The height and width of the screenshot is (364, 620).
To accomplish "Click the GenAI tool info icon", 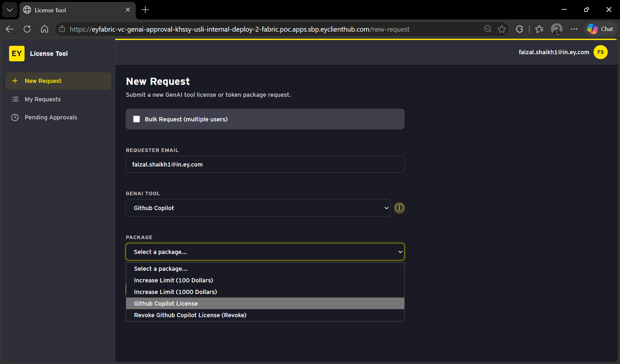I will point(399,208).
